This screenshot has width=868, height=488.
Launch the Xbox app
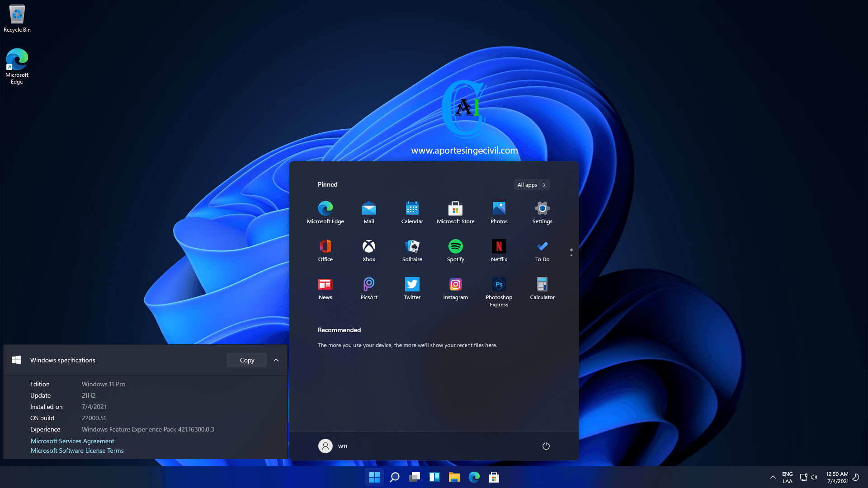coord(368,248)
